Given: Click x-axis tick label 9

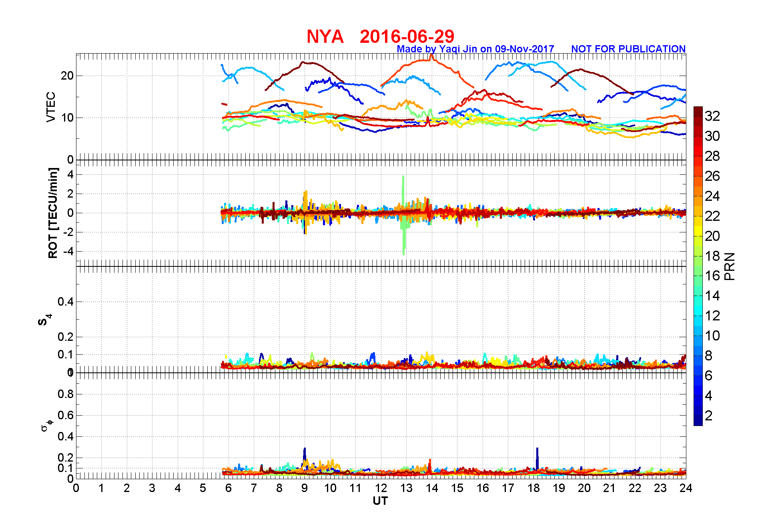Looking at the screenshot, I should click(x=305, y=488).
